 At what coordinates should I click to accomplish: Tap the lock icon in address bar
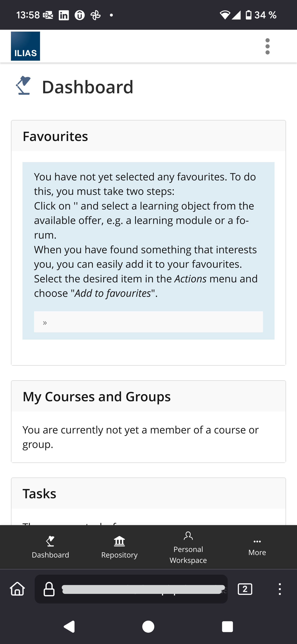pyautogui.click(x=49, y=589)
